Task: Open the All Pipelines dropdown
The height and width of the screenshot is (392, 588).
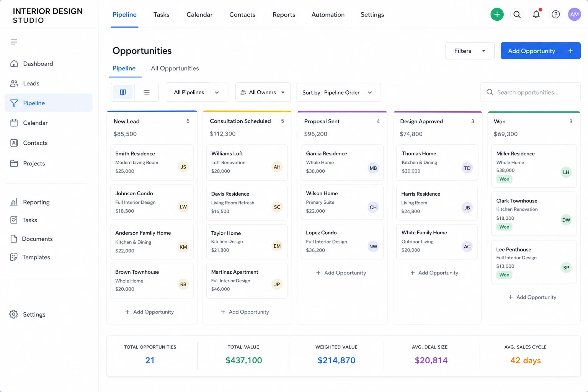Action: coord(197,92)
